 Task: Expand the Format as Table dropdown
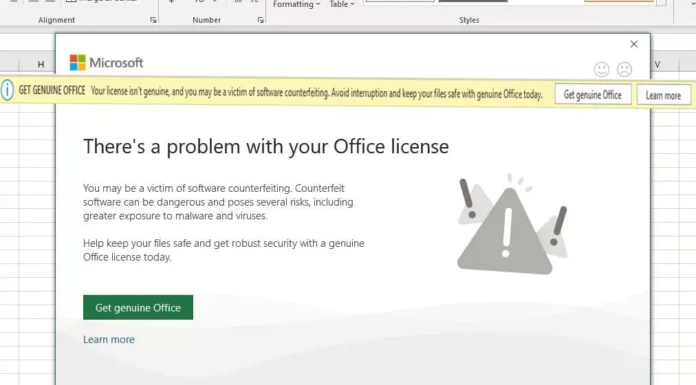pyautogui.click(x=342, y=4)
